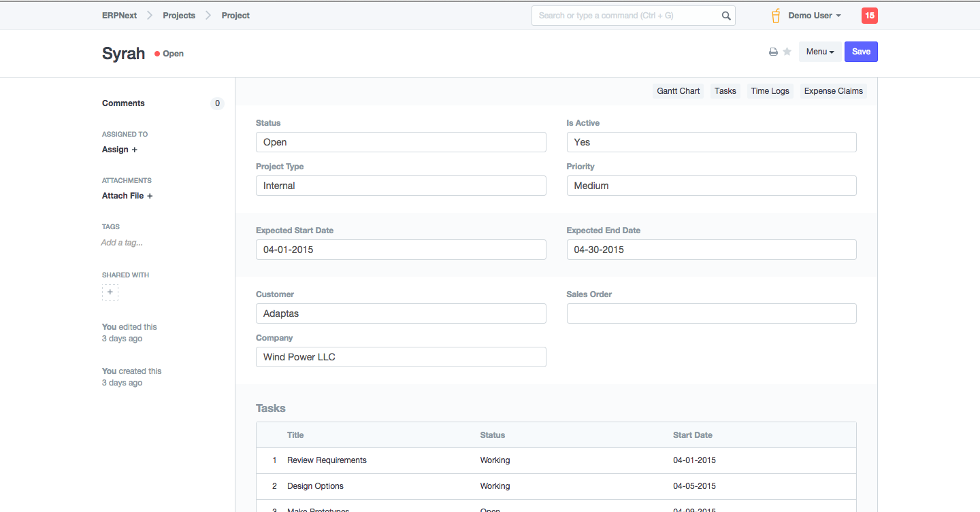
Task: Open the Menu dropdown
Action: click(x=819, y=52)
